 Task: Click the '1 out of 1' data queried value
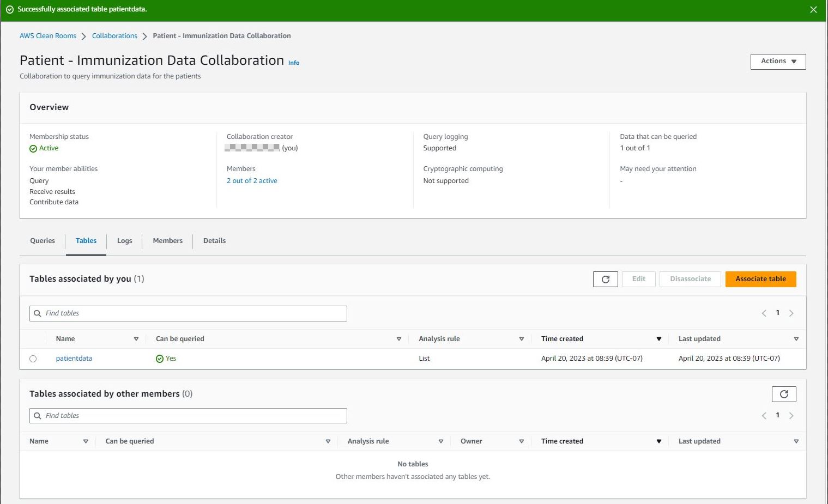pyautogui.click(x=635, y=148)
